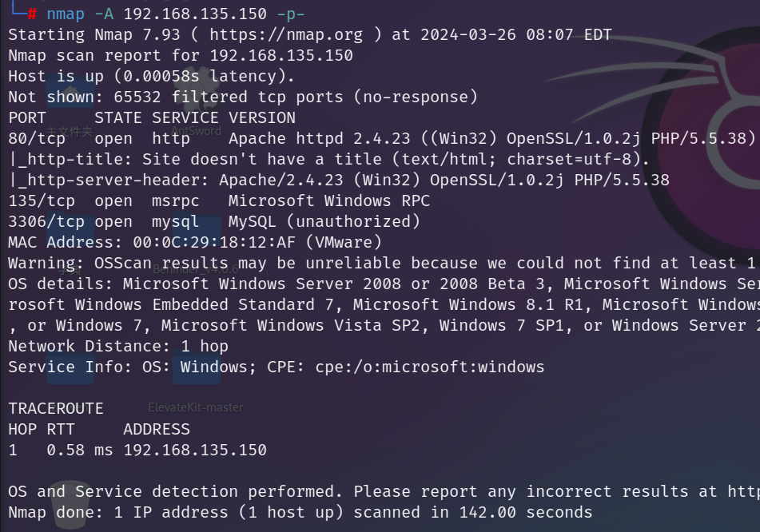760x532 pixels.
Task: Click the red # root prompt symbol
Action: tap(32, 14)
